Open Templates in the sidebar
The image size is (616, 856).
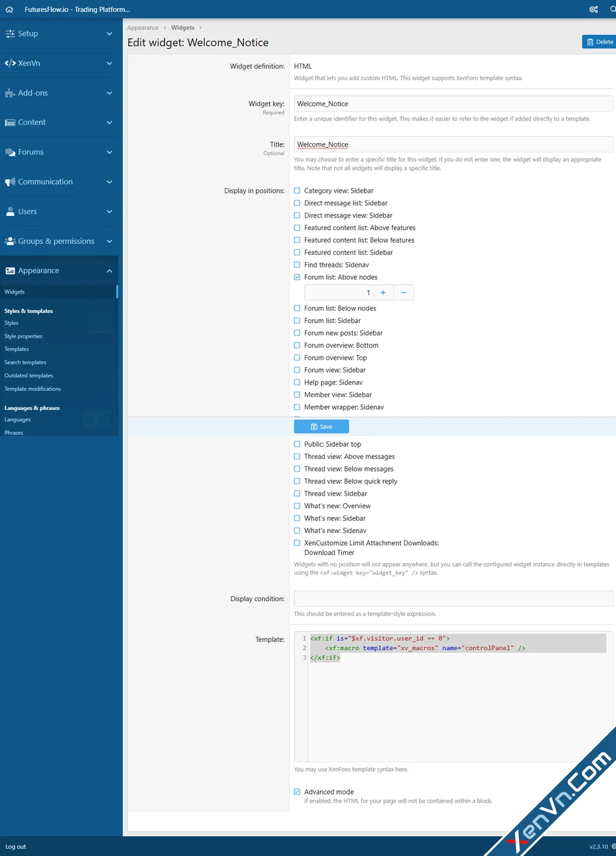(x=17, y=349)
